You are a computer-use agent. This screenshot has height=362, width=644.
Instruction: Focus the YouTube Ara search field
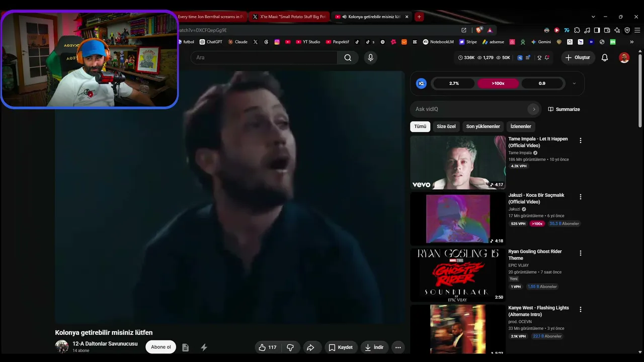(x=264, y=58)
